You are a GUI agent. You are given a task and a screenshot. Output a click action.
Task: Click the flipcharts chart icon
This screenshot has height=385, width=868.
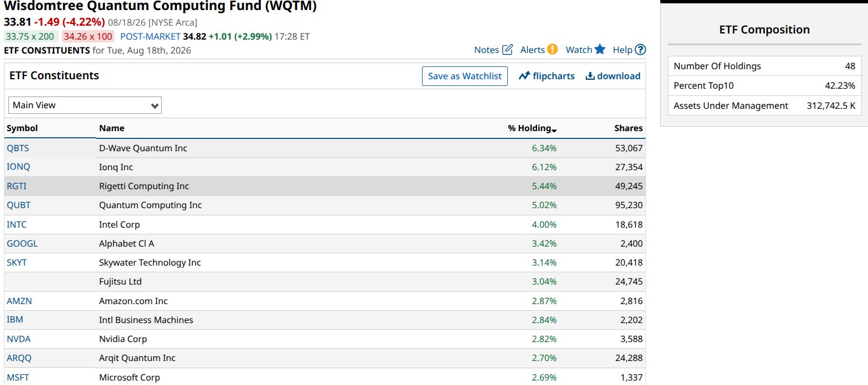coord(524,76)
